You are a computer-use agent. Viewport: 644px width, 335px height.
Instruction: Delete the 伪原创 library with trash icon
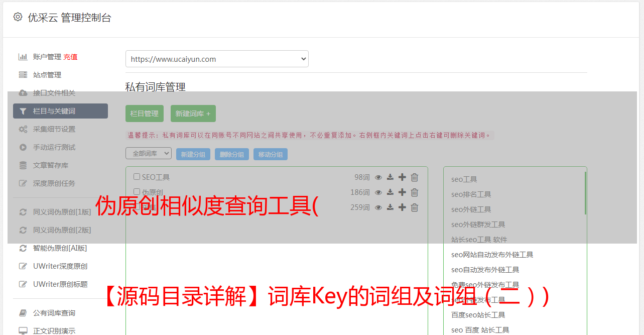click(415, 192)
